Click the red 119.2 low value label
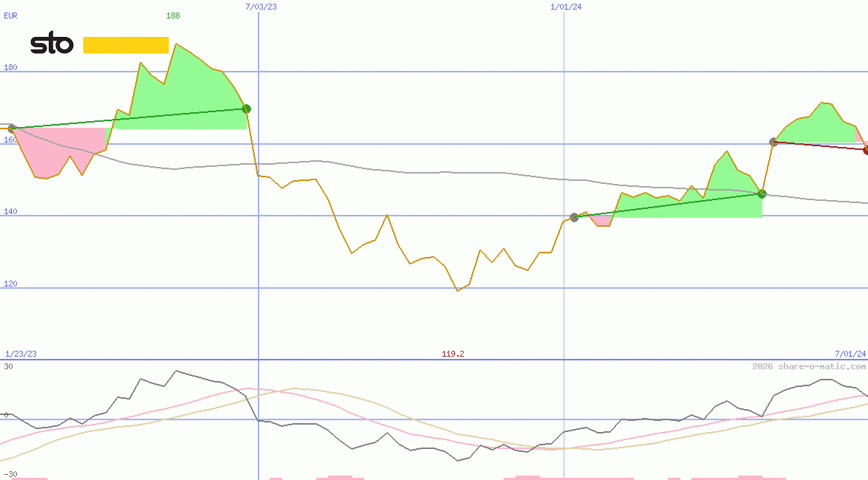868x480 pixels. coord(453,354)
